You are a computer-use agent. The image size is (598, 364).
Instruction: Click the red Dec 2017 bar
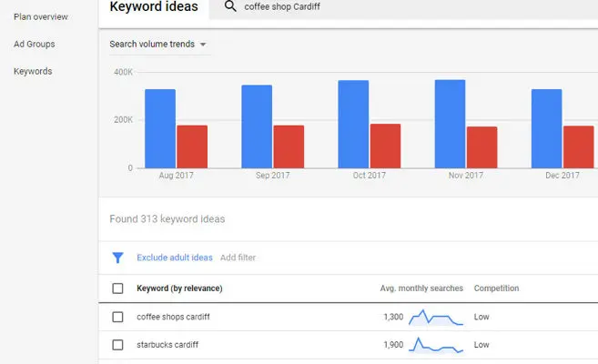coord(579,147)
